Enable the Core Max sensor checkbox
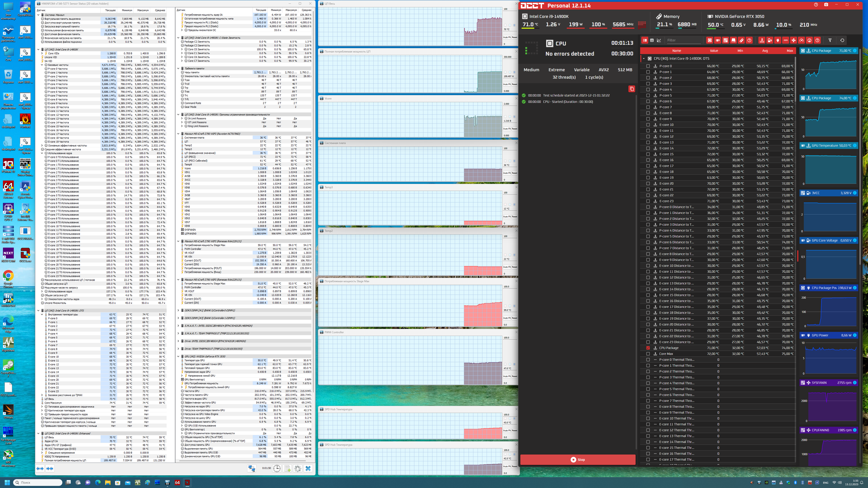This screenshot has height=488, width=868. [648, 354]
